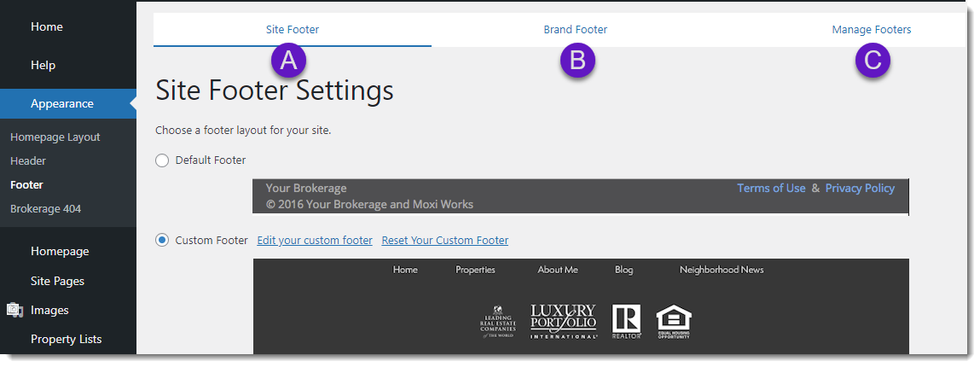Viewport: 980px width, 367px height.
Task: Select the Custom Footer radio button
Action: coord(162,241)
